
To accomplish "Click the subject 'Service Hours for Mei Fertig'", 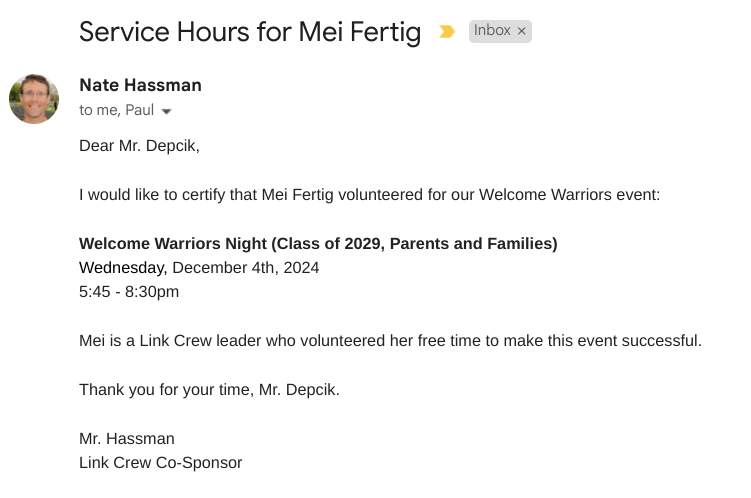I will 250,32.
